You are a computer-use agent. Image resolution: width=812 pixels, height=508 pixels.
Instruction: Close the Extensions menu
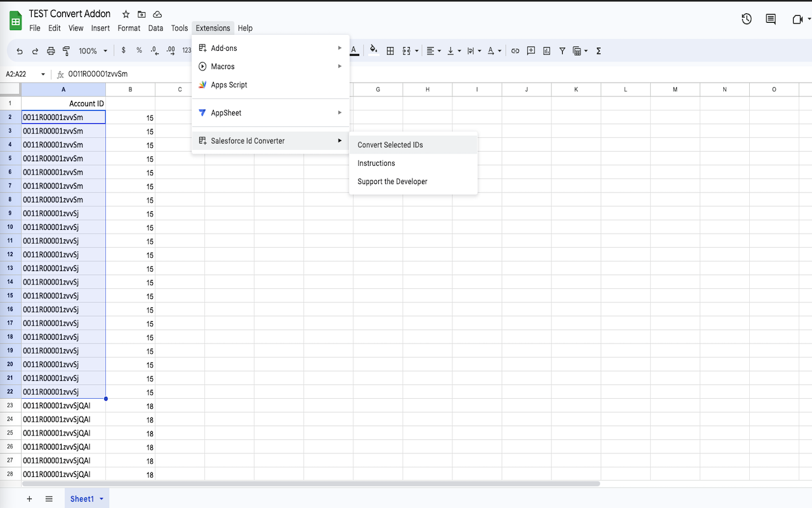click(x=213, y=28)
